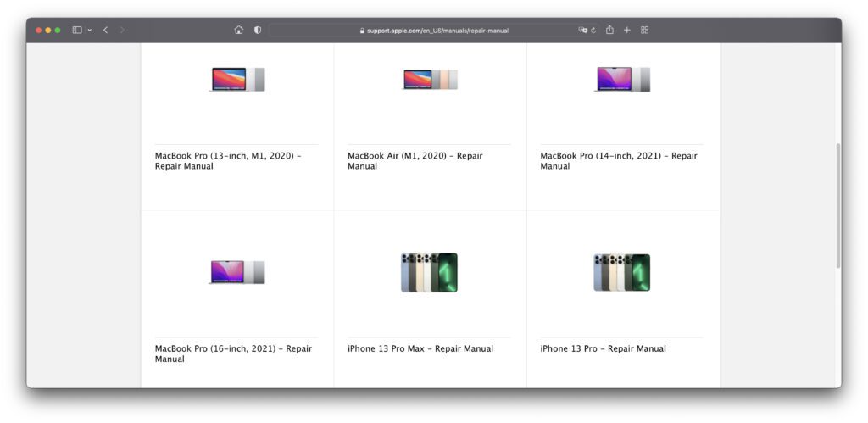The image size is (868, 423).
Task: Focus the support.apple.com address bar
Action: (x=434, y=31)
